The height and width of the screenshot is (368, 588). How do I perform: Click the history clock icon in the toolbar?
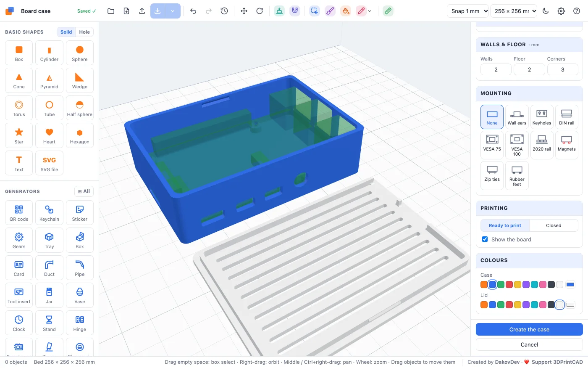click(224, 11)
